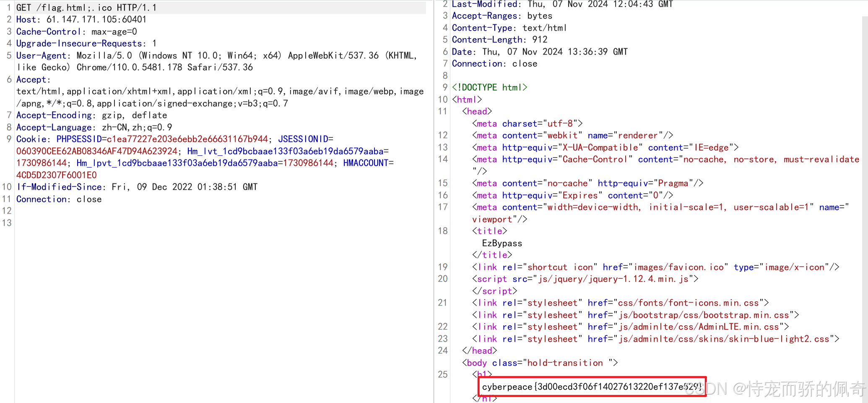Select the 060390CEE62AB08346AF47D94A623924 session value

pos(97,151)
